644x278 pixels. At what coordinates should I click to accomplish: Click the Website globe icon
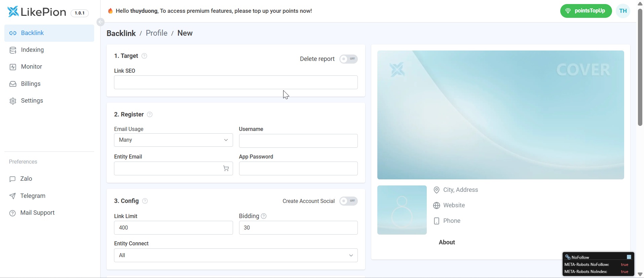(437, 206)
